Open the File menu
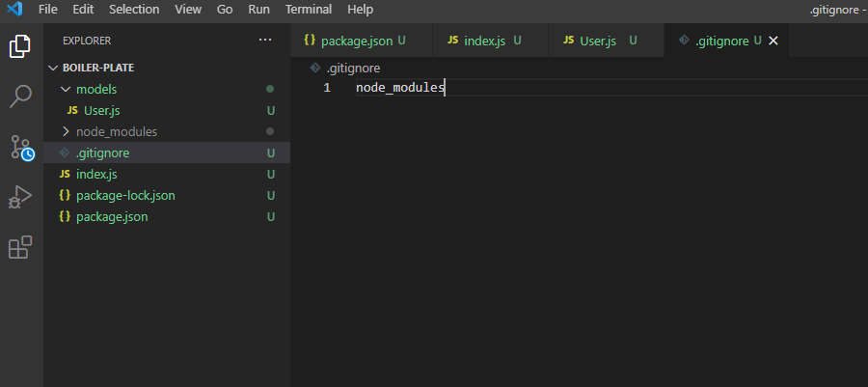This screenshot has height=387, width=868. pos(48,10)
